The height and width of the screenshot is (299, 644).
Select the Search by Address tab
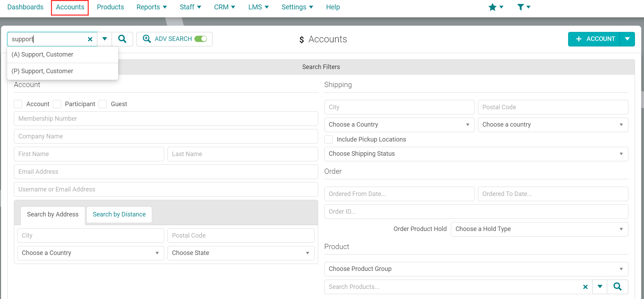tap(53, 214)
